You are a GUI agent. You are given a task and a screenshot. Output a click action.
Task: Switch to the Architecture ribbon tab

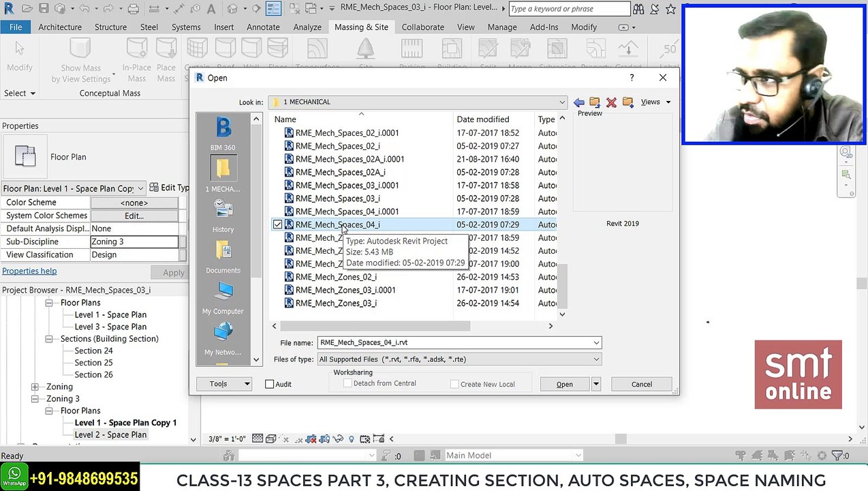pyautogui.click(x=60, y=27)
